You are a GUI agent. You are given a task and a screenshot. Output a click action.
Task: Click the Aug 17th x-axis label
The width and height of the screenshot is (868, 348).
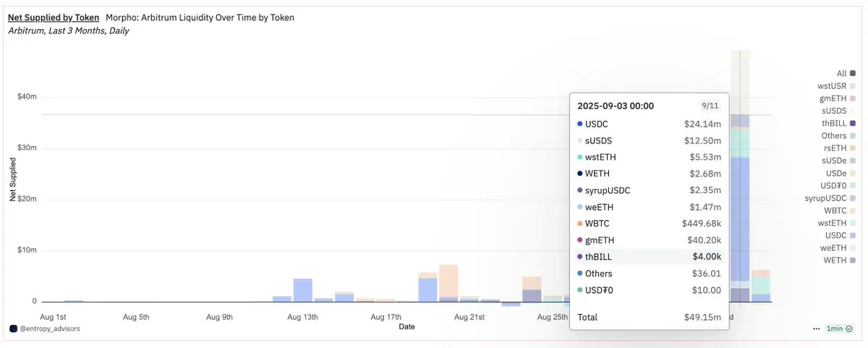point(386,316)
